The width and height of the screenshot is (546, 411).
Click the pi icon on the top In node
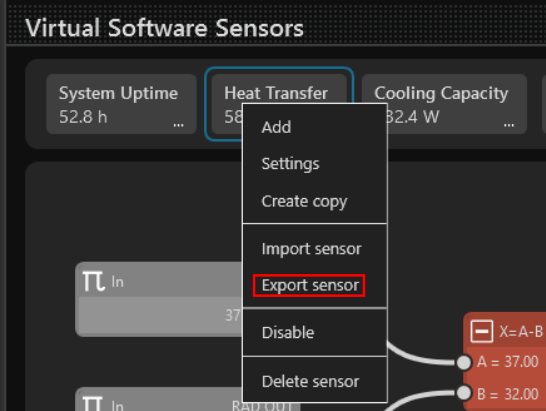tap(94, 281)
